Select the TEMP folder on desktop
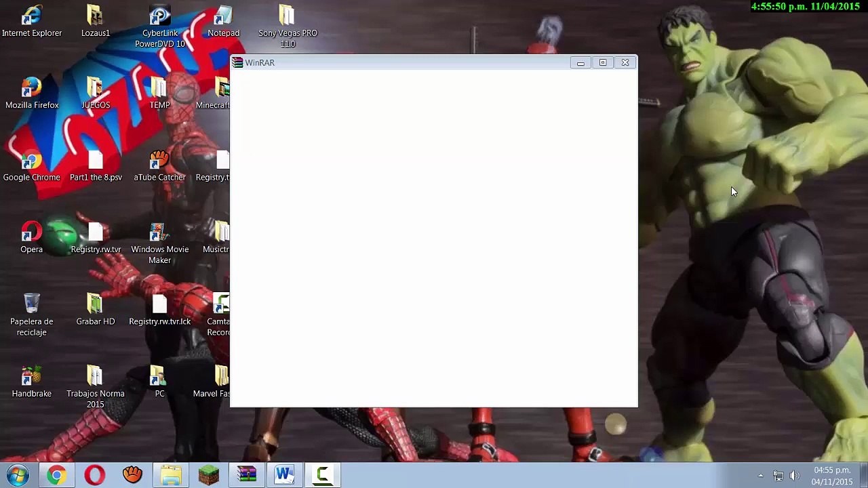Viewport: 868px width, 488px height. pyautogui.click(x=159, y=93)
